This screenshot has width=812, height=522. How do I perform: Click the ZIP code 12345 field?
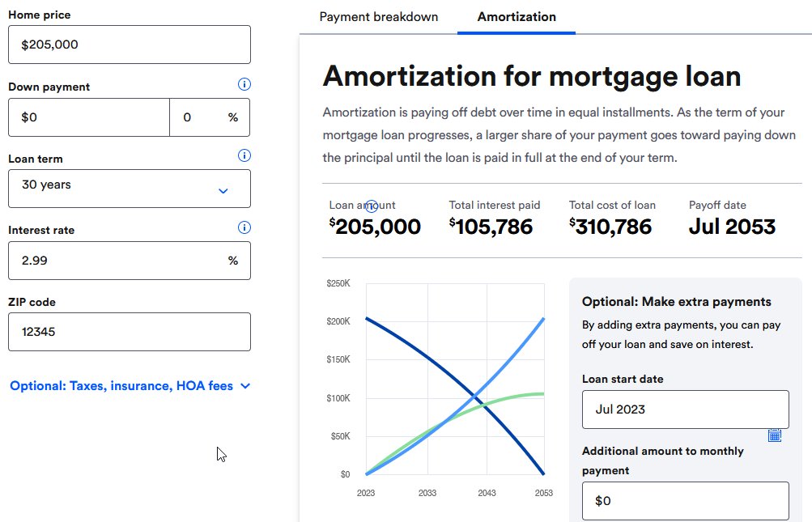(x=130, y=332)
